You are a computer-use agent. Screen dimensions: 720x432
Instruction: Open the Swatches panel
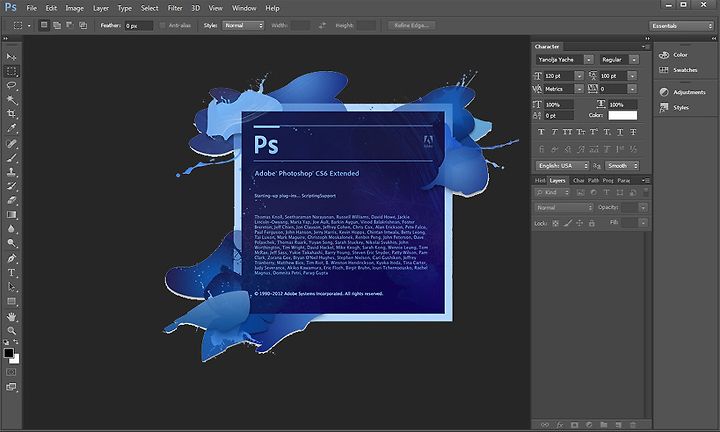[x=678, y=70]
